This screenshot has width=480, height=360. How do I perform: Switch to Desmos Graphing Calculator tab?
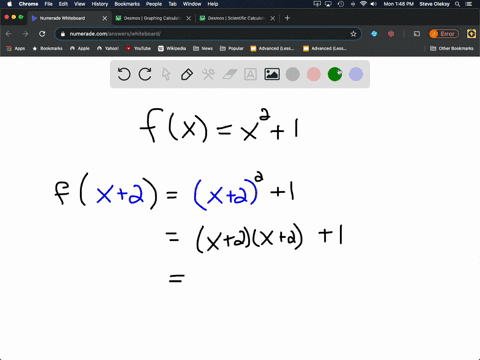152,18
